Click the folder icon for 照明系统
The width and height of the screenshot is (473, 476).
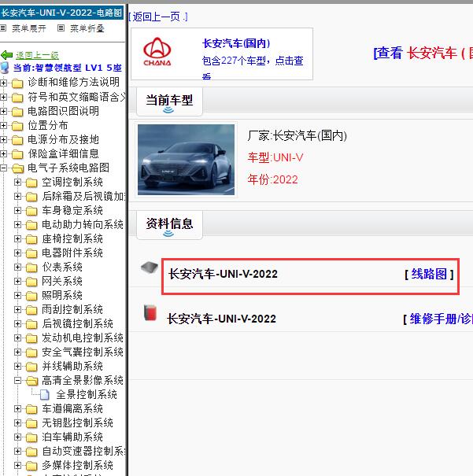(31, 296)
